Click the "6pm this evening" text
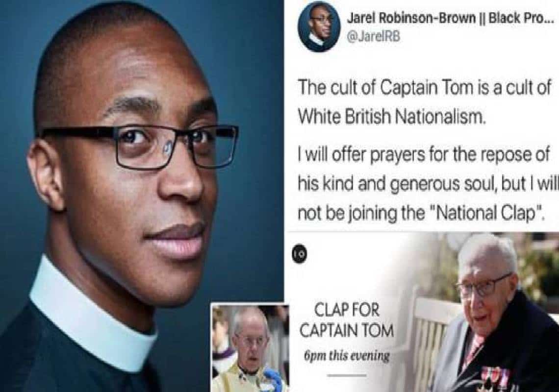This screenshot has width=559, height=392. click(347, 355)
